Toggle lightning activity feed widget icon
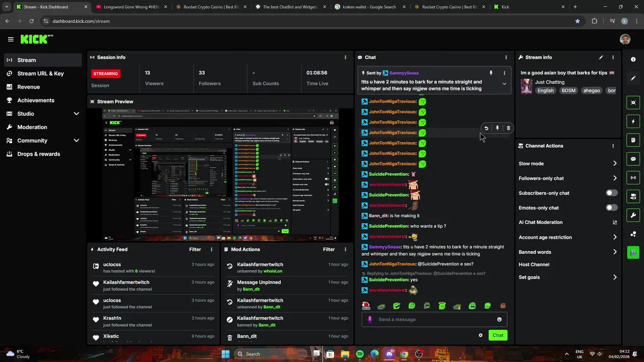644x362 pixels. pyautogui.click(x=633, y=121)
